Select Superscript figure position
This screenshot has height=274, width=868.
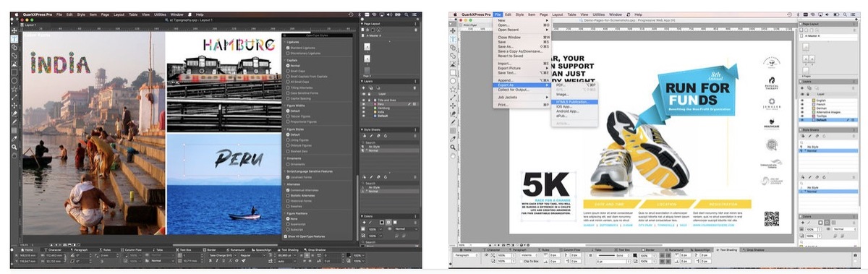click(288, 224)
